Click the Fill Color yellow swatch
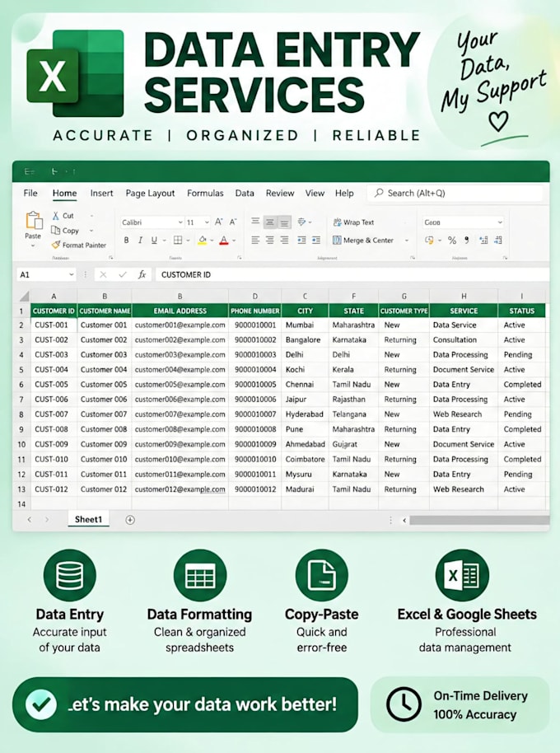Screen dimensions: 560x753 [x=202, y=240]
